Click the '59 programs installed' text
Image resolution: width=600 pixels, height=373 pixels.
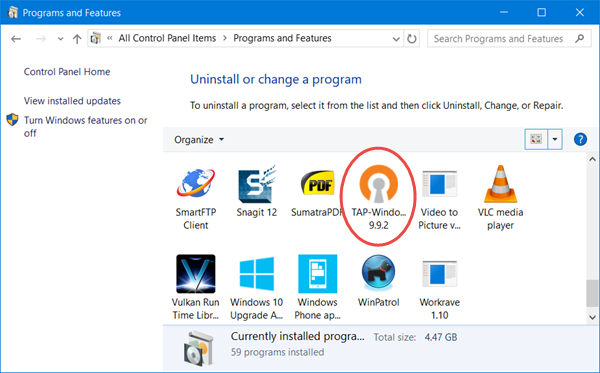point(277,352)
